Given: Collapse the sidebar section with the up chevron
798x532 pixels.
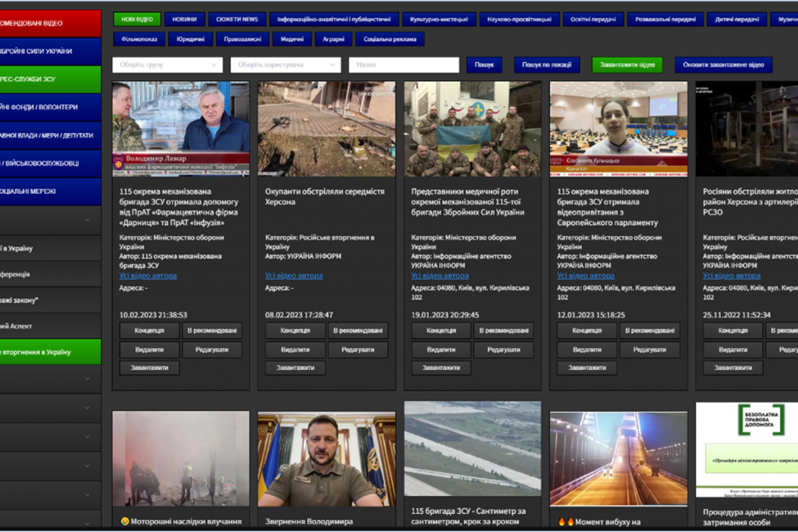Looking at the screenshot, I should (x=87, y=220).
